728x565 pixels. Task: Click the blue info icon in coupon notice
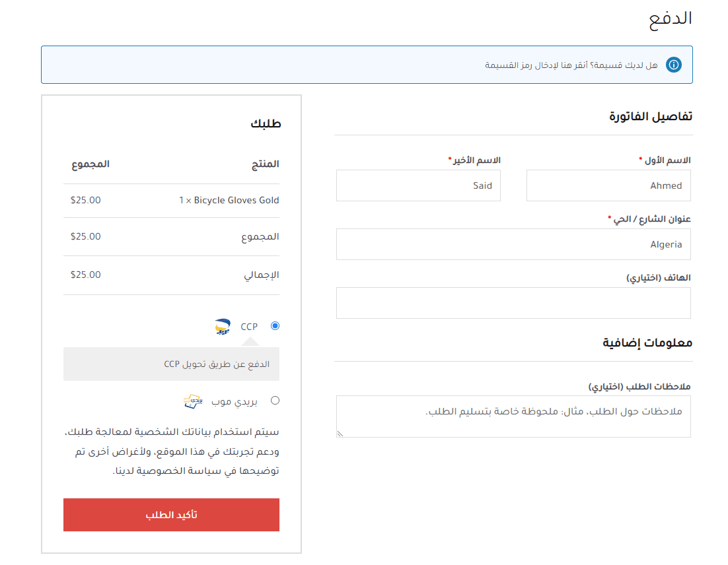tap(673, 65)
